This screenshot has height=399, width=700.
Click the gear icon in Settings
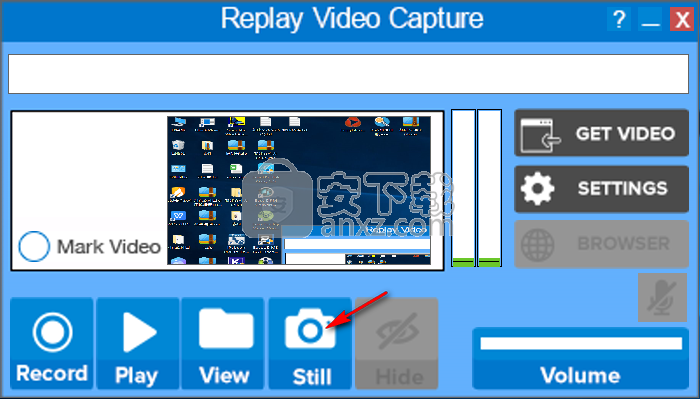point(538,189)
